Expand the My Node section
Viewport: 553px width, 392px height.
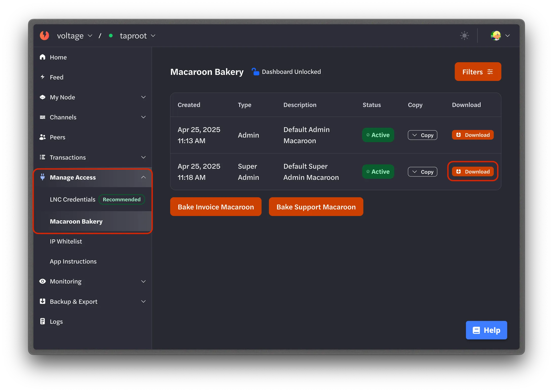point(143,97)
